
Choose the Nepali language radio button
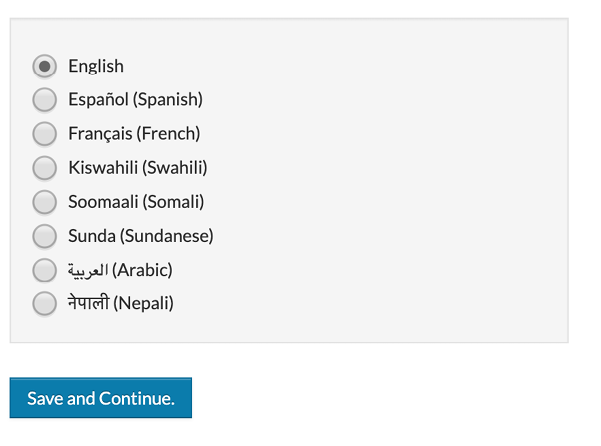tap(44, 304)
